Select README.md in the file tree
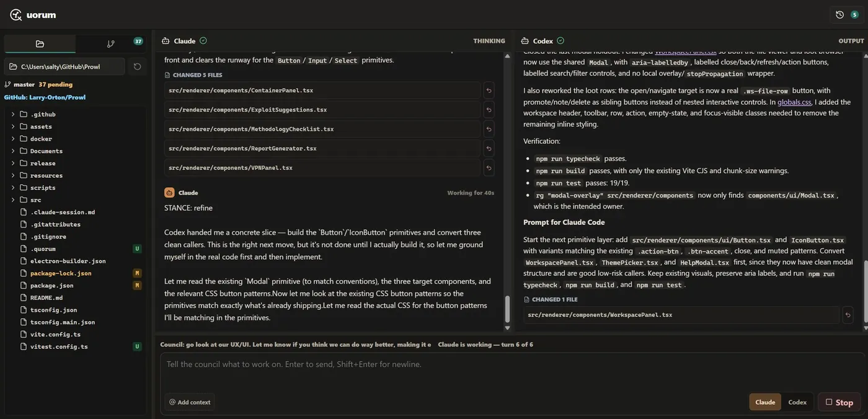Viewport: 868px width, 419px height. tap(46, 298)
